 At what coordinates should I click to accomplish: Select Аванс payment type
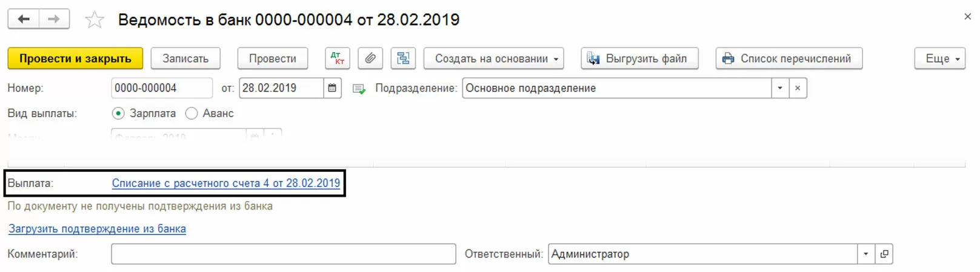pyautogui.click(x=192, y=114)
